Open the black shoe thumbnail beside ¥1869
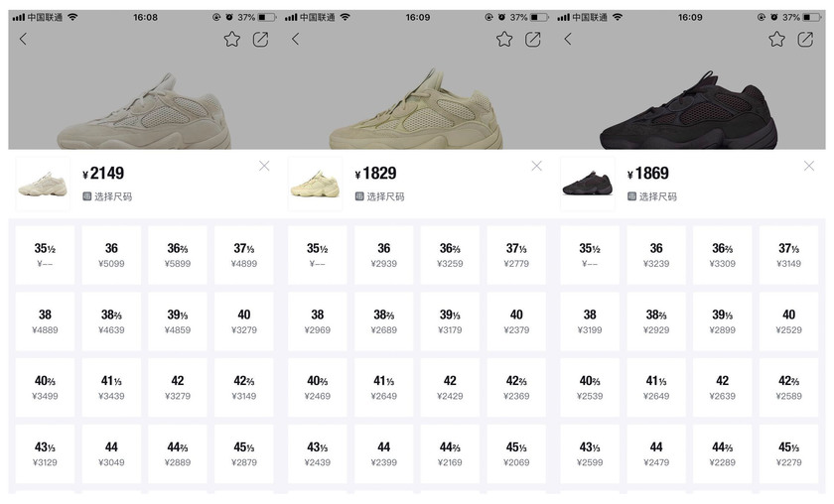Screen dimensions: 834x504 [x=588, y=184]
